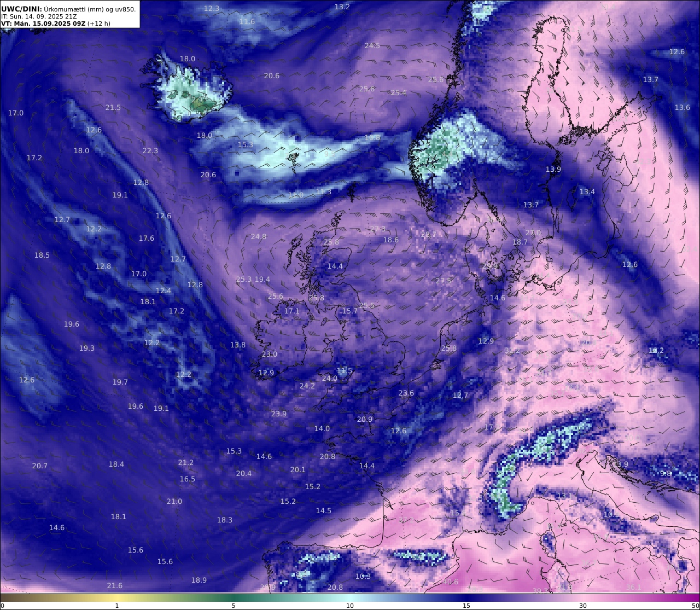Screen dimensions: 700x610
Task: Click the color scale tick label 10
Action: (x=350, y=606)
